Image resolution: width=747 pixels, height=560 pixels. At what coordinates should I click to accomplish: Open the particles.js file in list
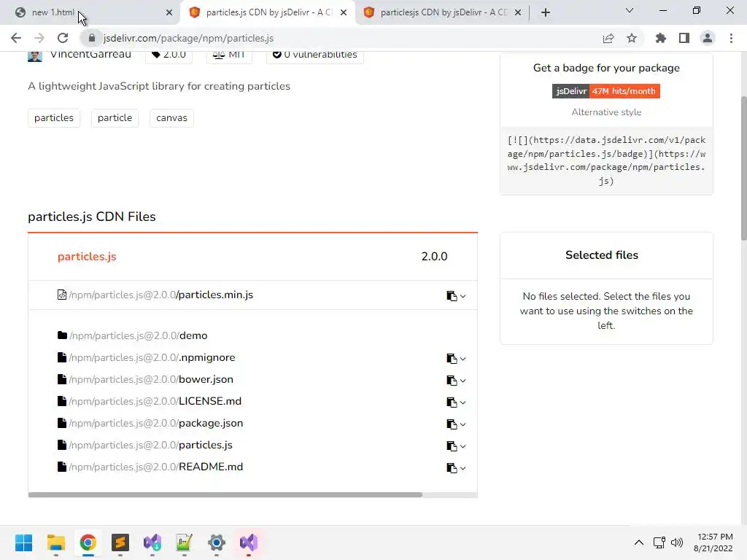(x=150, y=446)
